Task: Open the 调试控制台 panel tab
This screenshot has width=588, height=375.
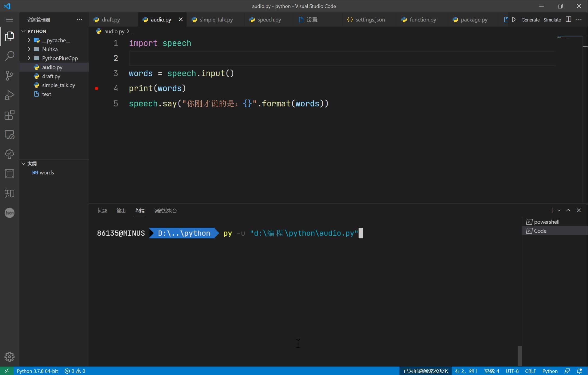Action: tap(165, 211)
